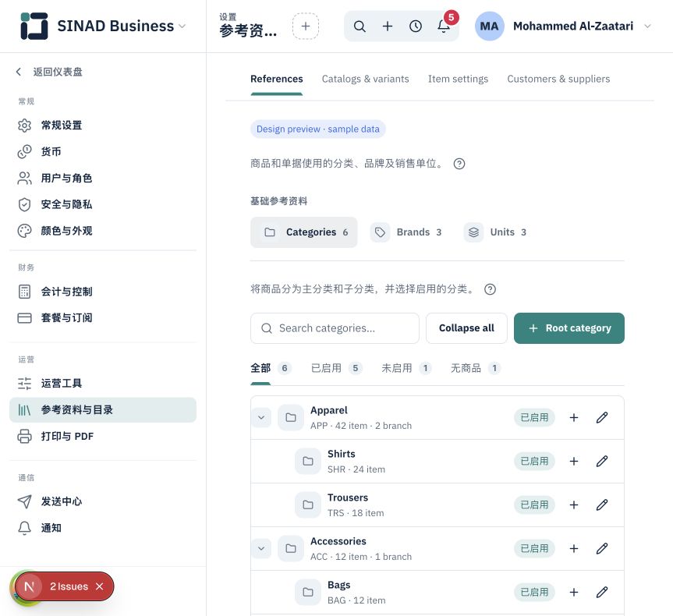
Task: Click 返回仪表盘 back chevron
Action: point(18,72)
